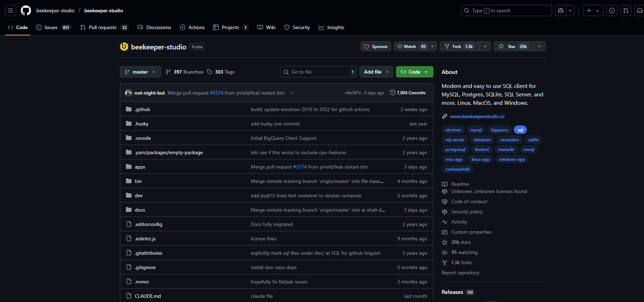Select the Code tab
This screenshot has height=302, width=644.
click(x=18, y=27)
